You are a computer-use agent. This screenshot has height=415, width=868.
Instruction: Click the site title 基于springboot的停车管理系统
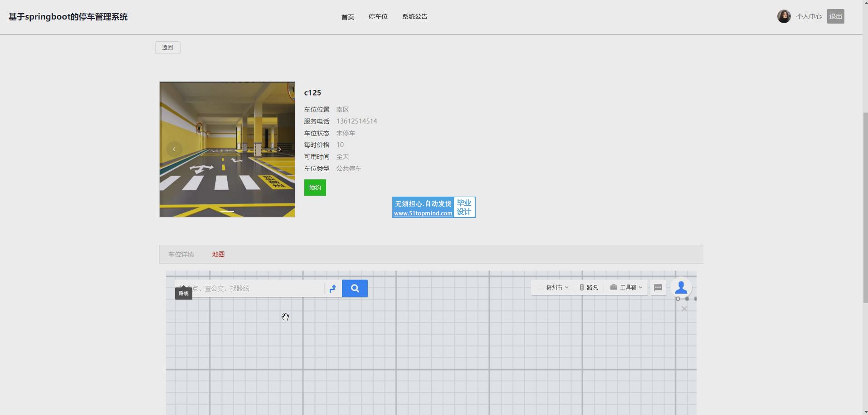click(68, 17)
